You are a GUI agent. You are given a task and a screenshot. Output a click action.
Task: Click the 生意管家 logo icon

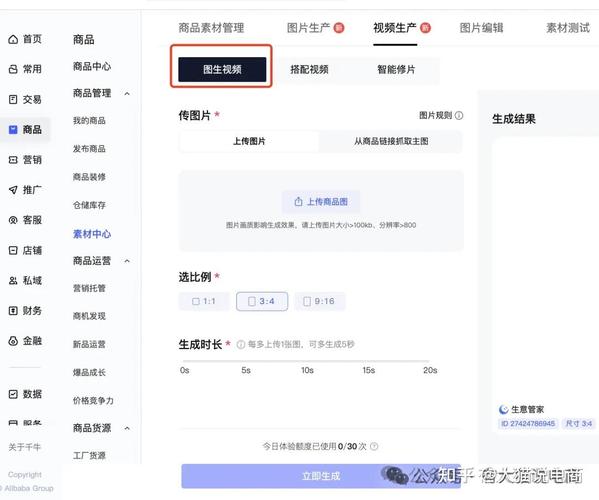point(503,409)
